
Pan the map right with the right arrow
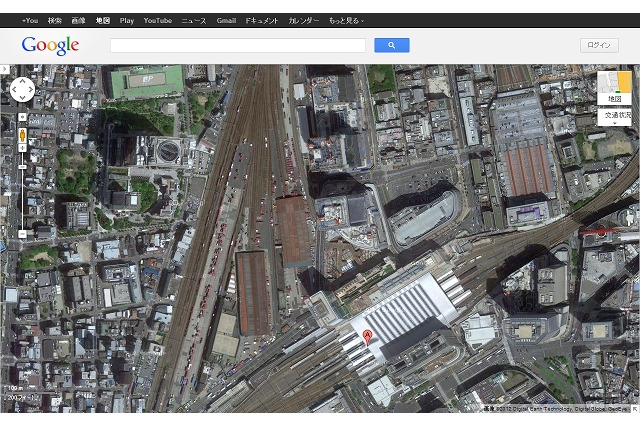tap(31, 89)
